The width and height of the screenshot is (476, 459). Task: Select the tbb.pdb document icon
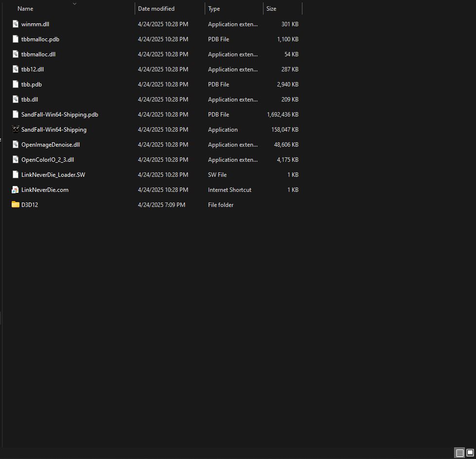(x=15, y=84)
